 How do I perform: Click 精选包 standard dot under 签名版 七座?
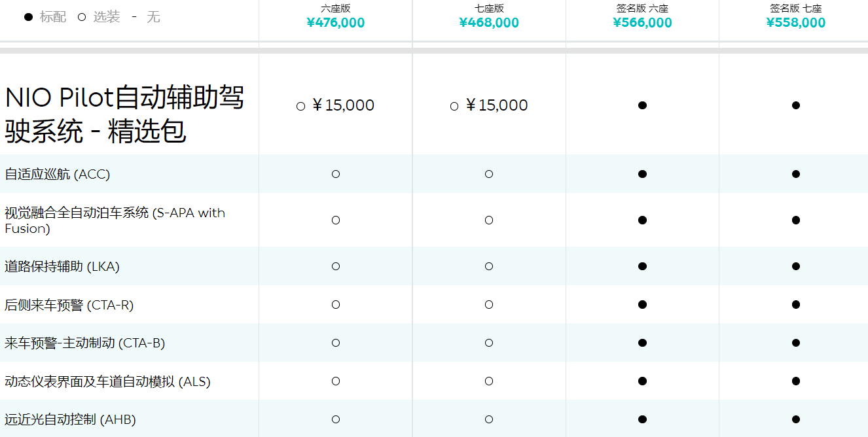coord(795,105)
